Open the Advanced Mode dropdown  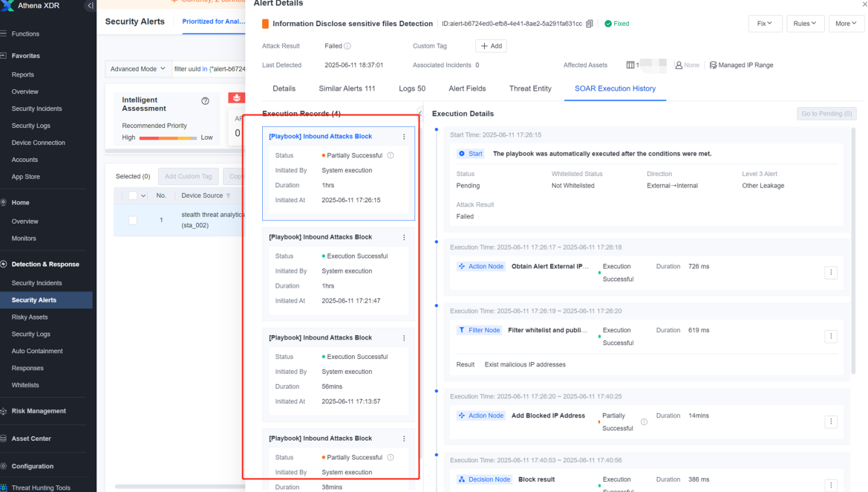pos(138,68)
